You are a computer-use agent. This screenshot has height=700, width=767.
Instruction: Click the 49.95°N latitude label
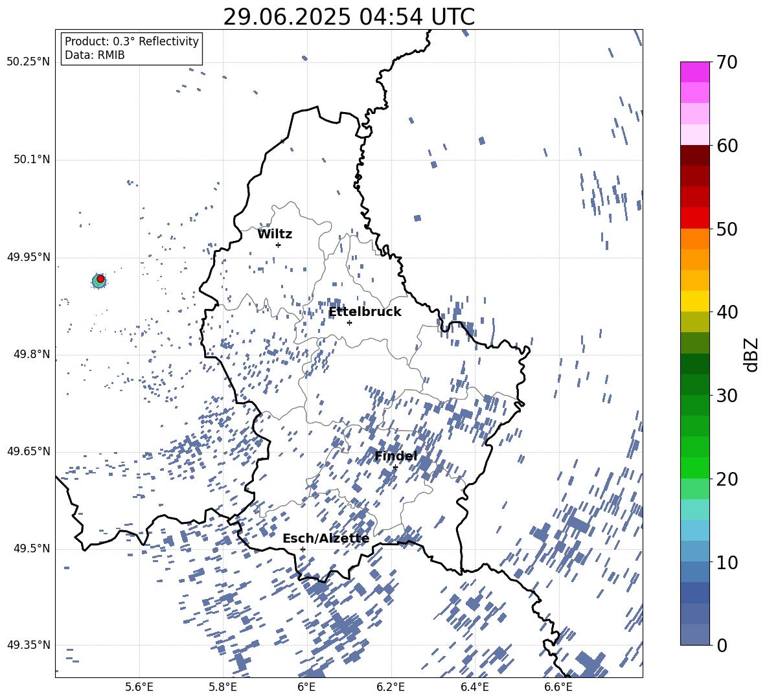tap(28, 257)
